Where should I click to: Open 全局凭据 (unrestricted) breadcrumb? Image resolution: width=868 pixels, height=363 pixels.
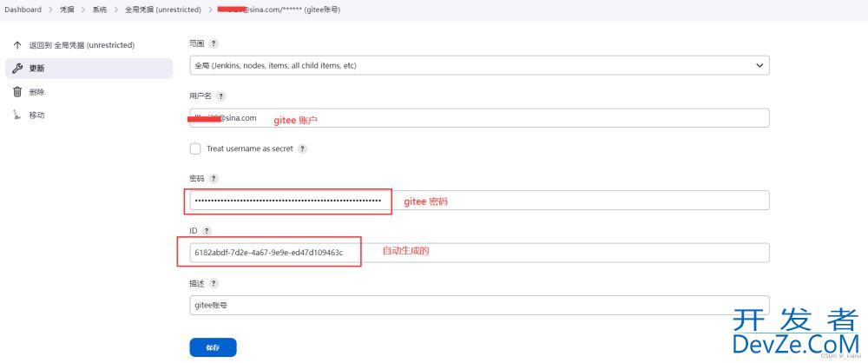click(x=161, y=10)
